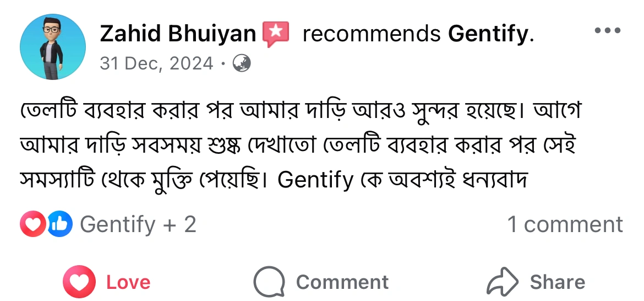
Task: Open Zahid Bhuiyan's profile picture
Action: pyautogui.click(x=53, y=47)
